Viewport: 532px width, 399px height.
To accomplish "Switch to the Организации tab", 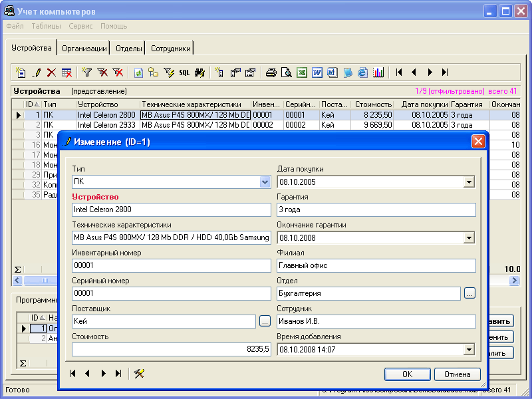I will [84, 49].
